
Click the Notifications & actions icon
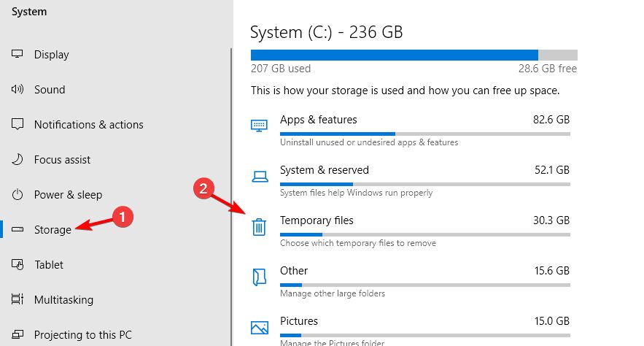(x=18, y=125)
